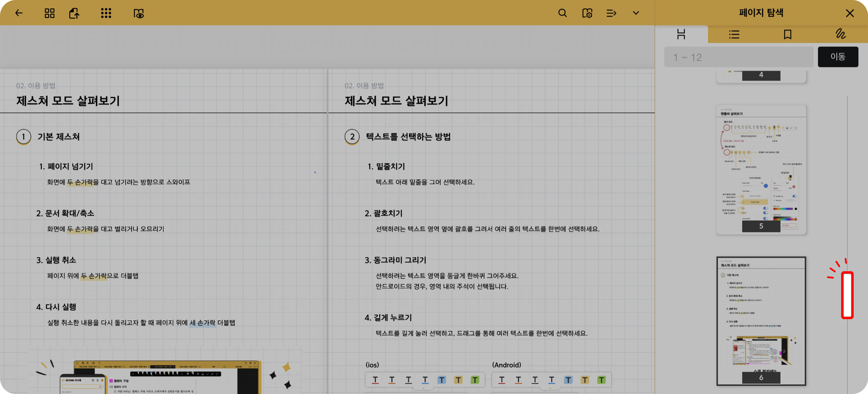Click the page number input field

coord(739,57)
